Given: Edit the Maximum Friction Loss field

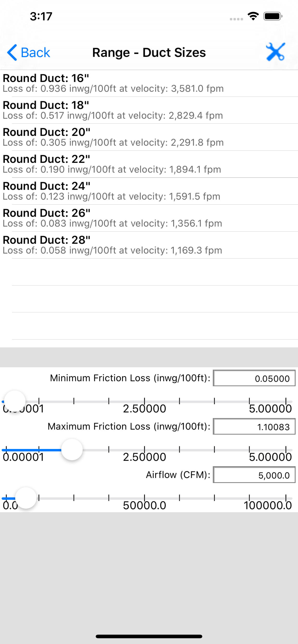Looking at the screenshot, I should tap(254, 426).
